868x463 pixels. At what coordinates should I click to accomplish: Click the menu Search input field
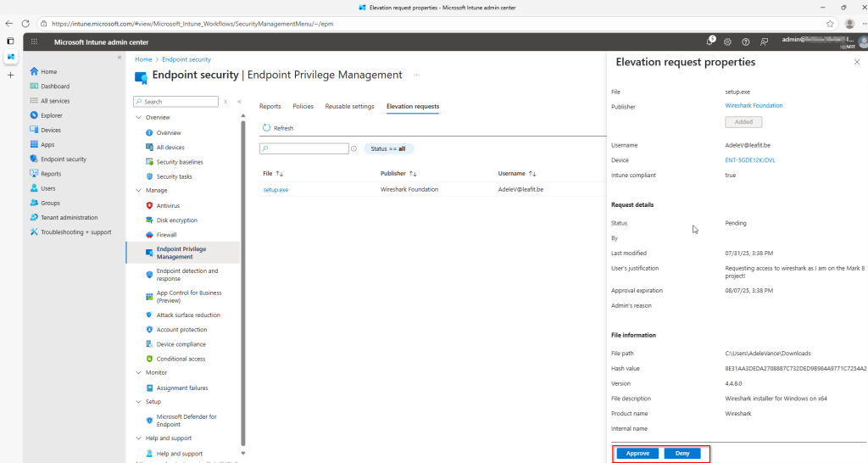tap(175, 102)
